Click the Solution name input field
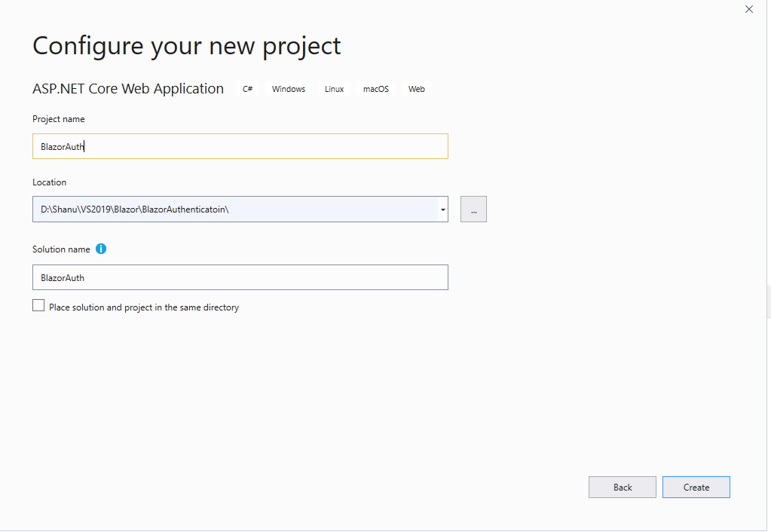Viewport: 771px width, 532px height. (240, 277)
